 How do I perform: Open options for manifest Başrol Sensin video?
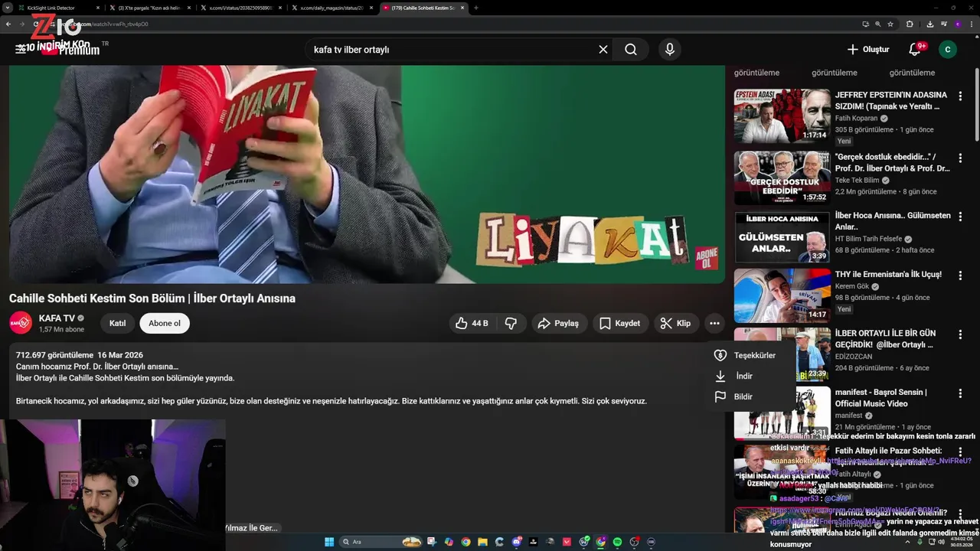point(960,393)
